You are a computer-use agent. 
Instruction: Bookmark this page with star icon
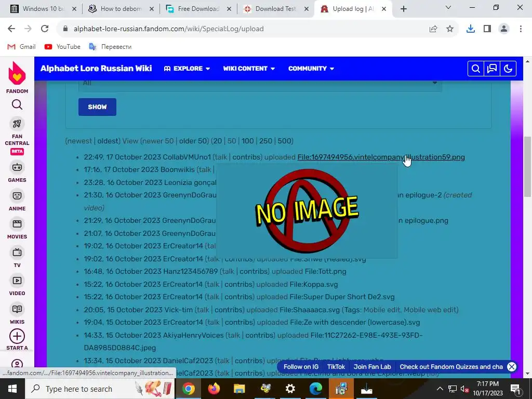tap(450, 29)
